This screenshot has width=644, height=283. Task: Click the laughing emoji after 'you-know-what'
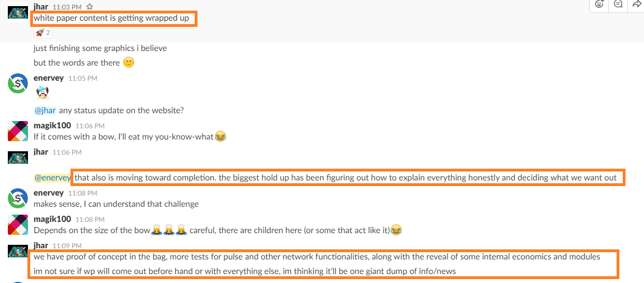tap(220, 136)
